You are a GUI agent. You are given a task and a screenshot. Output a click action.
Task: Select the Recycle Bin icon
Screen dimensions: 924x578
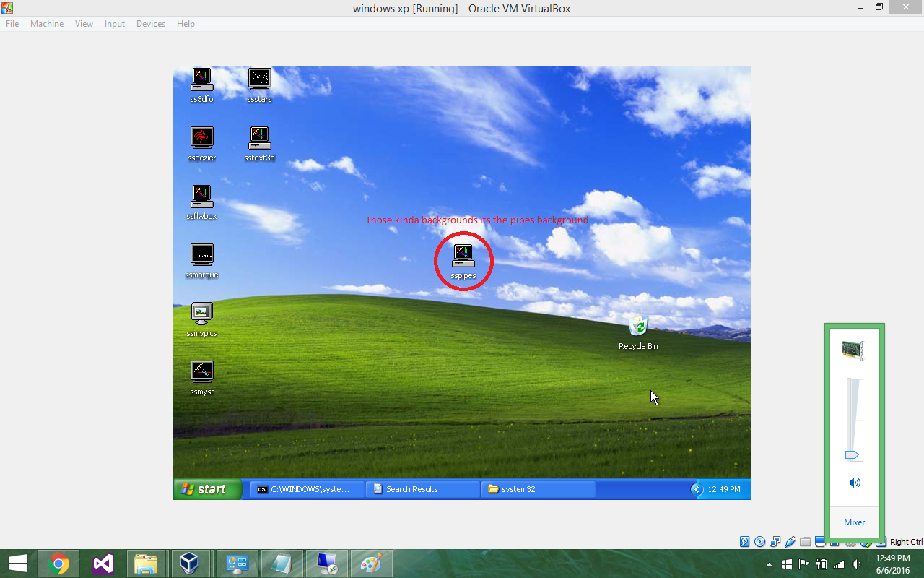click(638, 332)
